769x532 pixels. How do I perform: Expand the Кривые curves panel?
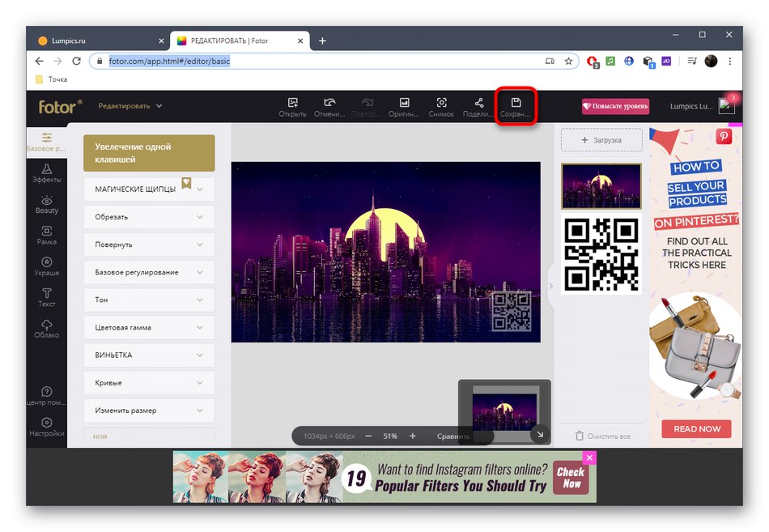(x=149, y=383)
